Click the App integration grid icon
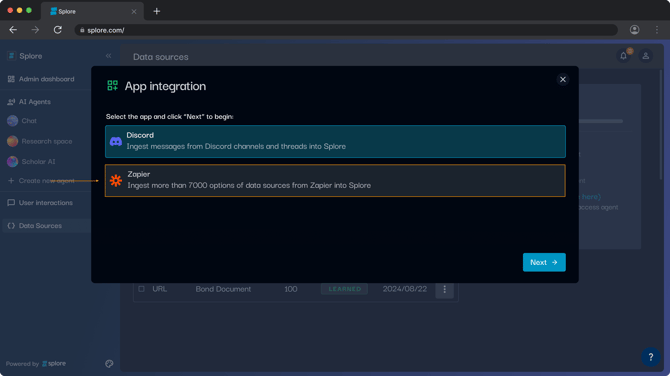670x376 pixels. coord(112,86)
